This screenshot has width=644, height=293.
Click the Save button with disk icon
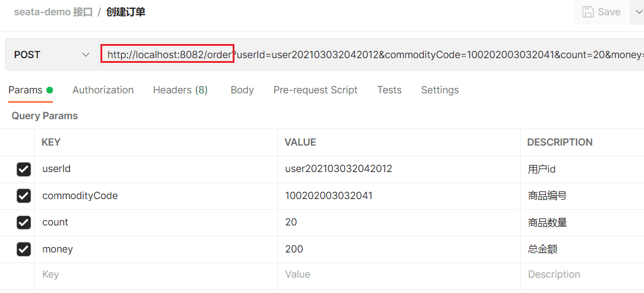click(x=601, y=12)
